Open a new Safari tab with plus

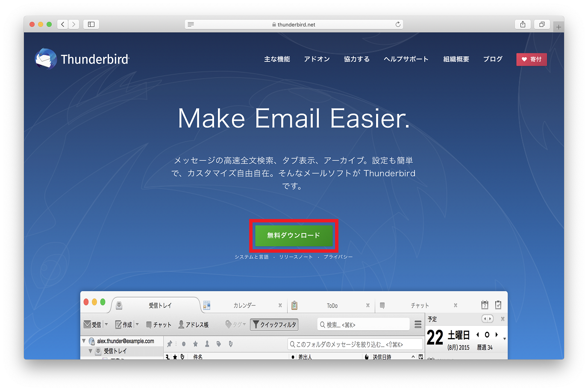click(559, 27)
